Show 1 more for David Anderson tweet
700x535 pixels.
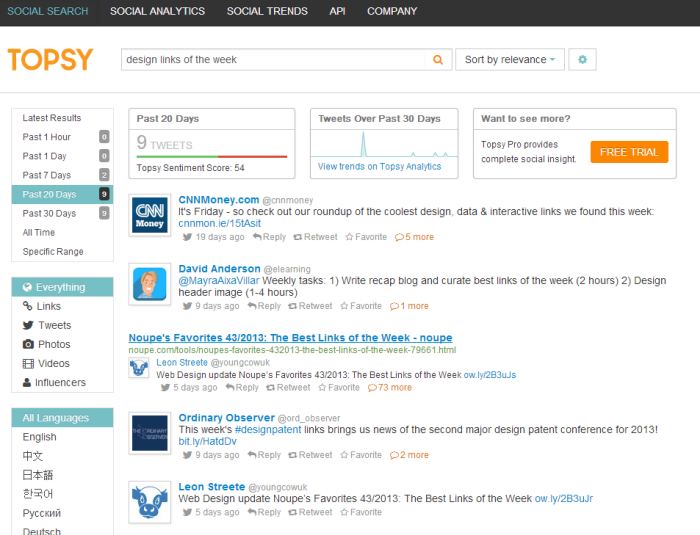pyautogui.click(x=409, y=306)
